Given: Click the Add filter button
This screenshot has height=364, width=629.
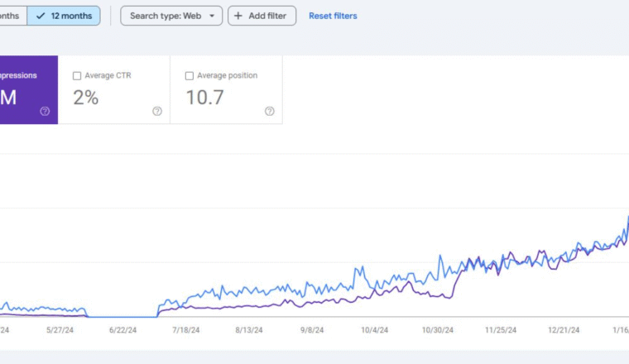Looking at the screenshot, I should (x=262, y=16).
